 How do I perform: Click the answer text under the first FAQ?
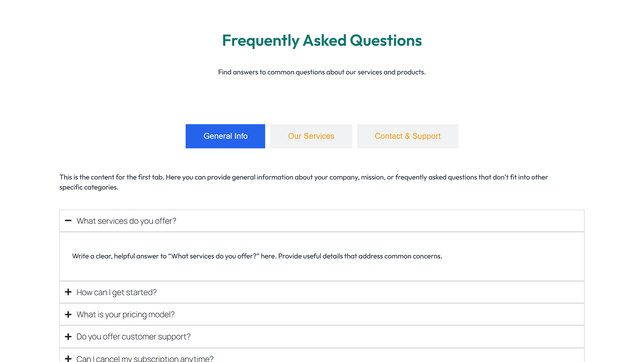pyautogui.click(x=257, y=256)
